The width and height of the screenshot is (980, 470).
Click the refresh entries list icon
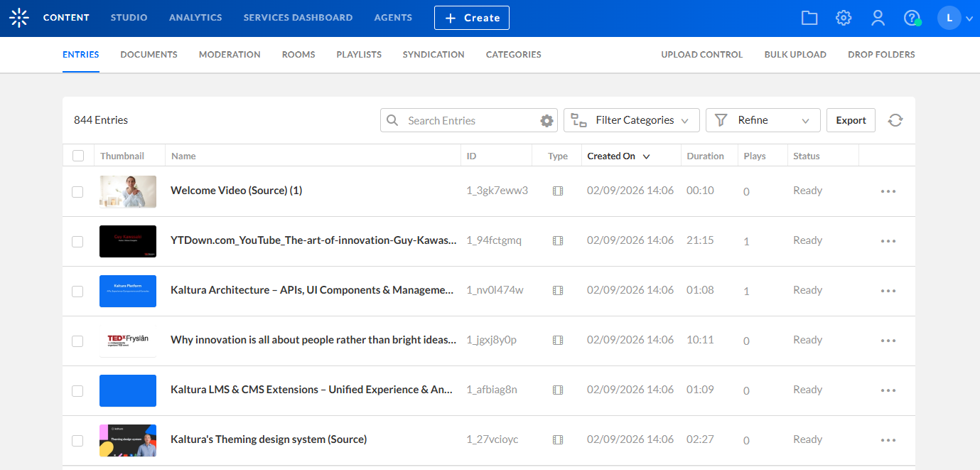click(x=895, y=120)
